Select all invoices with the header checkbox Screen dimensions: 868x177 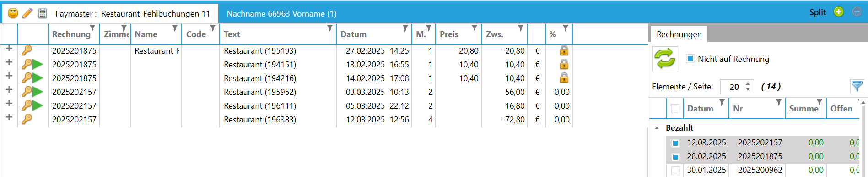675,109
